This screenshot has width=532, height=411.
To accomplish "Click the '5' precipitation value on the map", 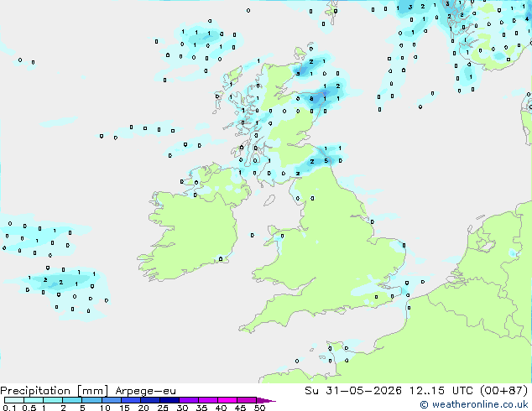I will pyautogui.click(x=326, y=161).
